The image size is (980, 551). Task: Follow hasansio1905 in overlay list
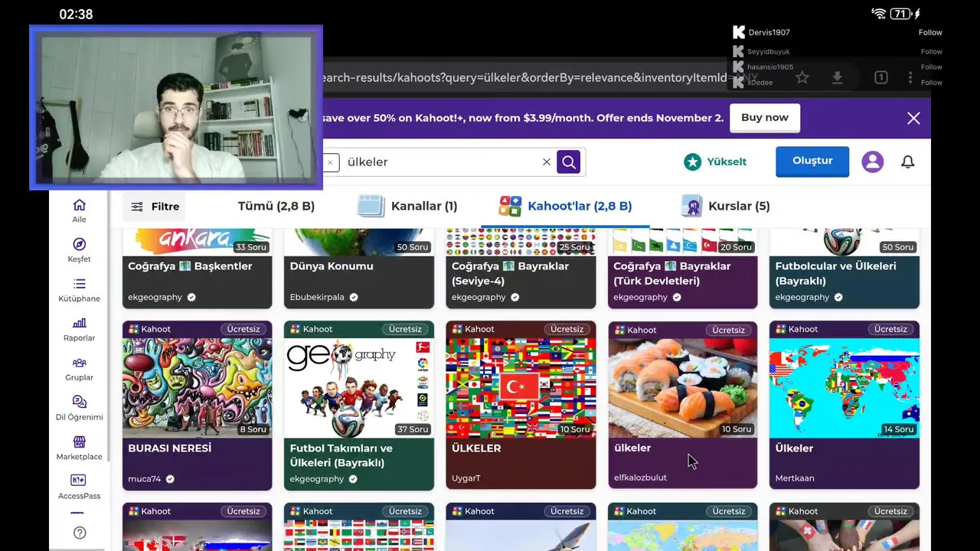[x=931, y=67]
